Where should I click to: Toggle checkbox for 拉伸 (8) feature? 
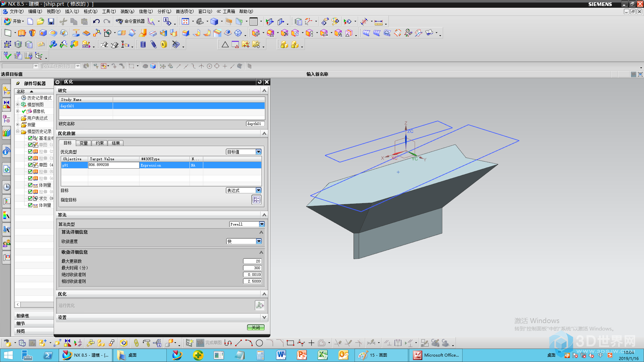pyautogui.click(x=30, y=192)
